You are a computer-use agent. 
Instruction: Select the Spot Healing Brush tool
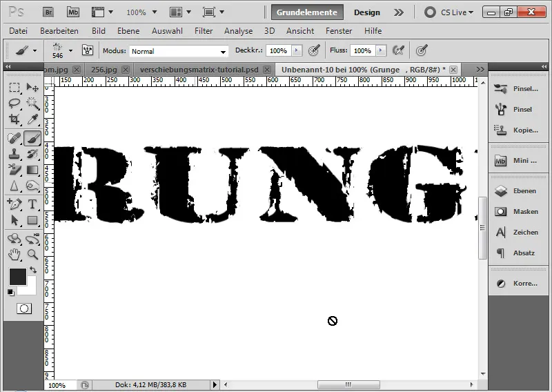click(x=14, y=138)
